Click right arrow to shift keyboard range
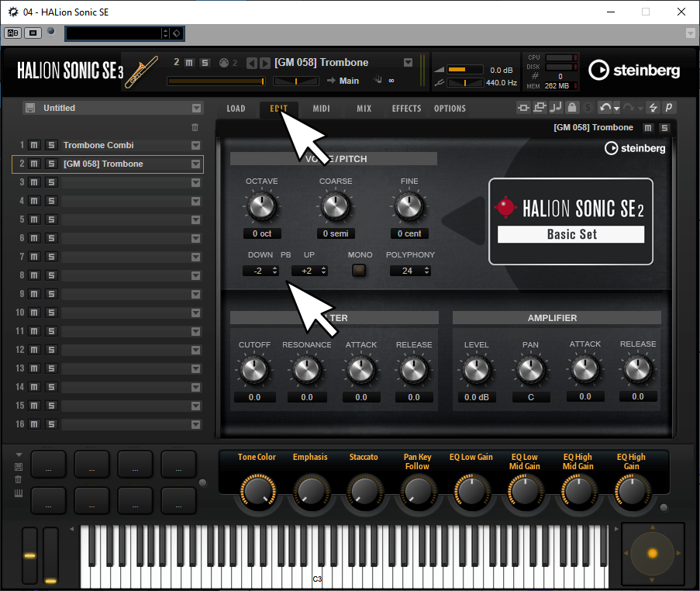This screenshot has height=591, width=700. pyautogui.click(x=616, y=529)
